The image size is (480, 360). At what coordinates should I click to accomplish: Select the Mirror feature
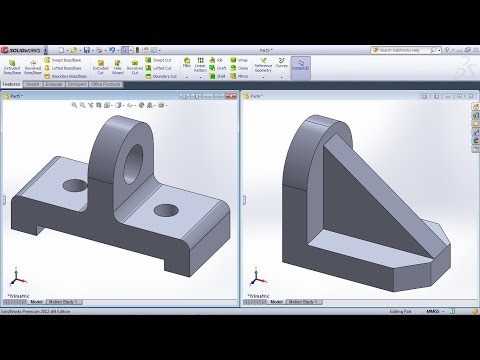click(239, 76)
